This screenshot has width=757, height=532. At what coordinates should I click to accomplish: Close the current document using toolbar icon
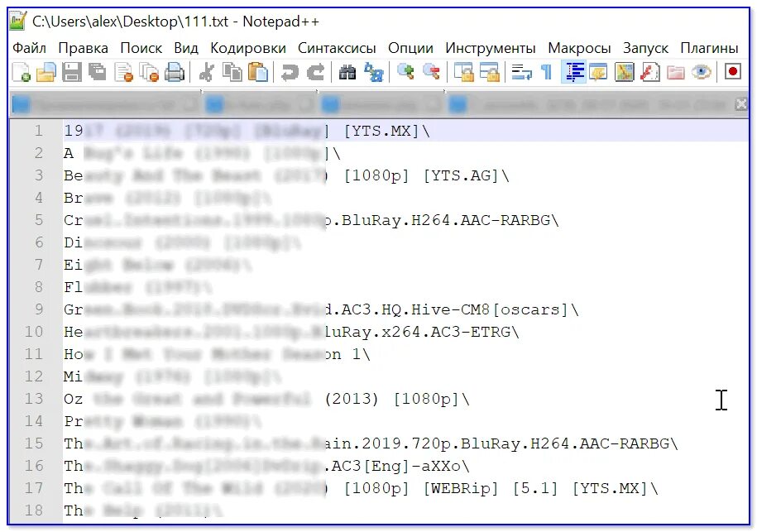(x=123, y=73)
